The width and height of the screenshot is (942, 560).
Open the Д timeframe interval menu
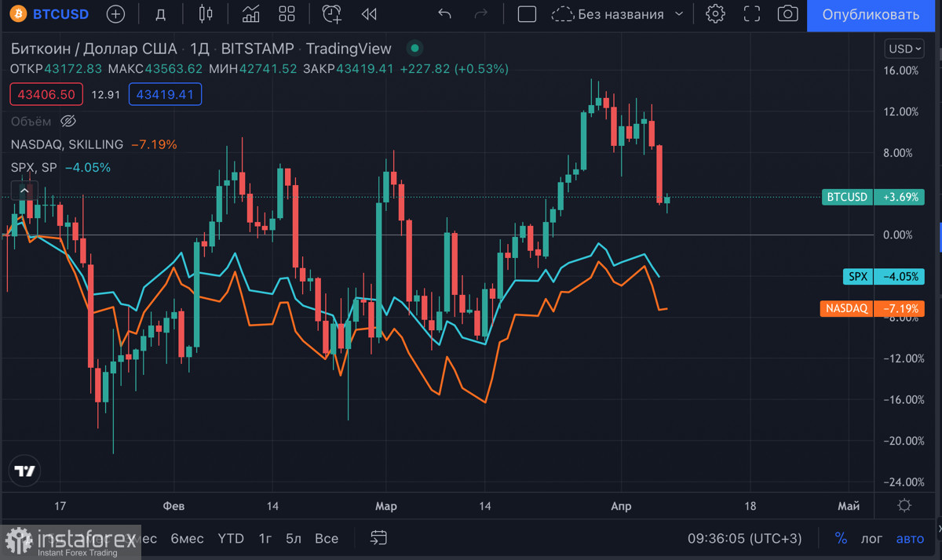click(160, 14)
